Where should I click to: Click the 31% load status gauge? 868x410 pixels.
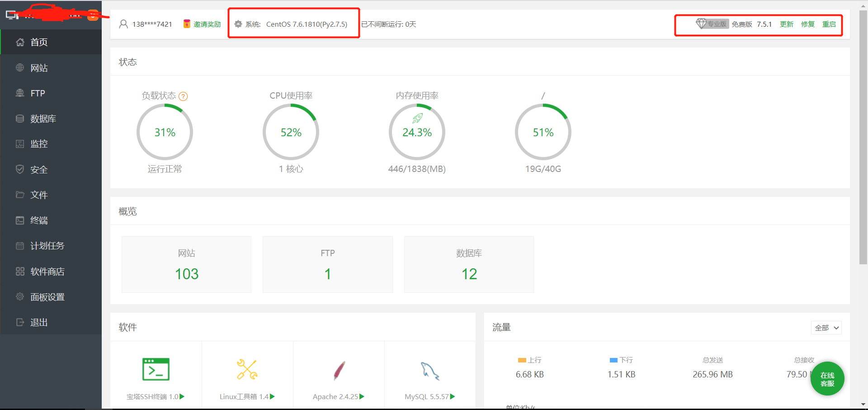[x=165, y=132]
